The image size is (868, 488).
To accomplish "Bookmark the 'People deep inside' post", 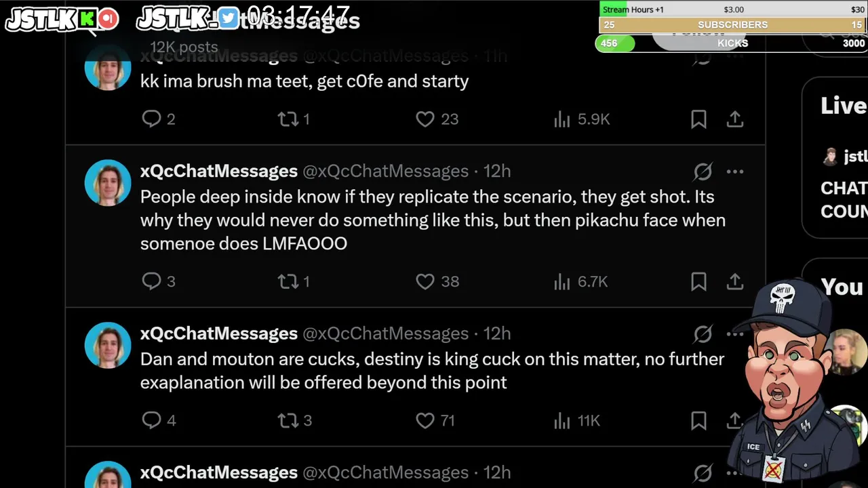I will pos(698,281).
